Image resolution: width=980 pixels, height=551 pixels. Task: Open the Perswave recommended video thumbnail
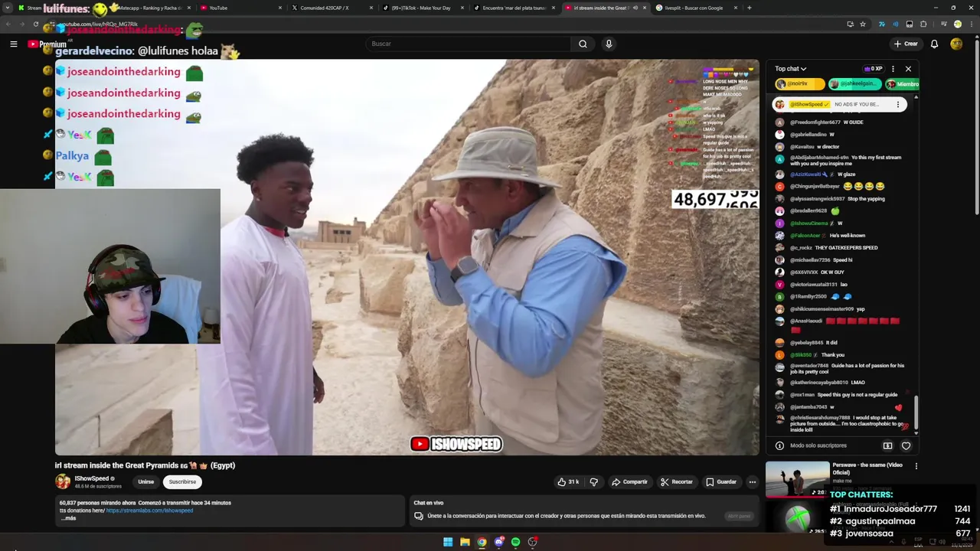[x=797, y=479]
